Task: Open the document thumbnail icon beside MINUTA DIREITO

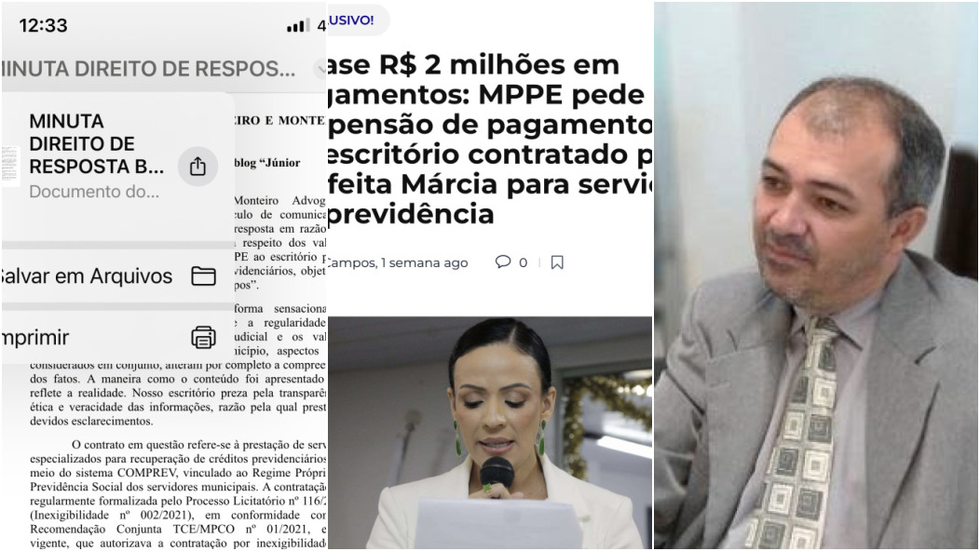Action: tap(10, 167)
